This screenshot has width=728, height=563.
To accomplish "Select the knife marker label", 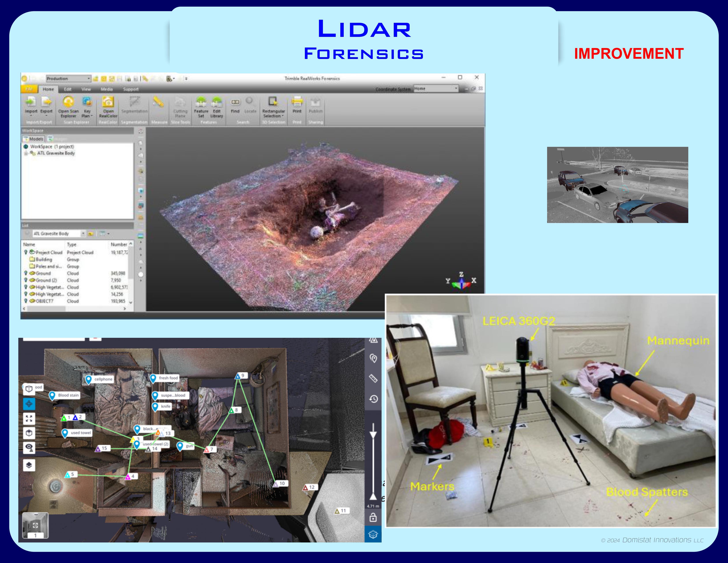I will [165, 406].
